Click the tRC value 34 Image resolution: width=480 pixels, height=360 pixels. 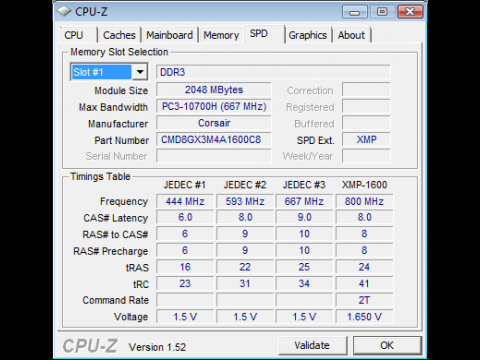click(304, 283)
